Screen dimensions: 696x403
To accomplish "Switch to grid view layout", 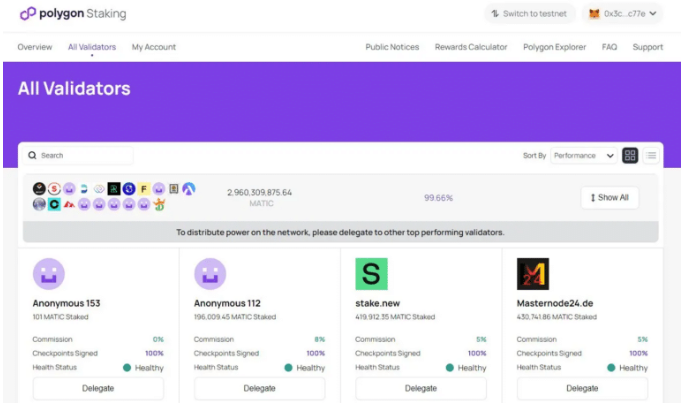I will coord(630,155).
